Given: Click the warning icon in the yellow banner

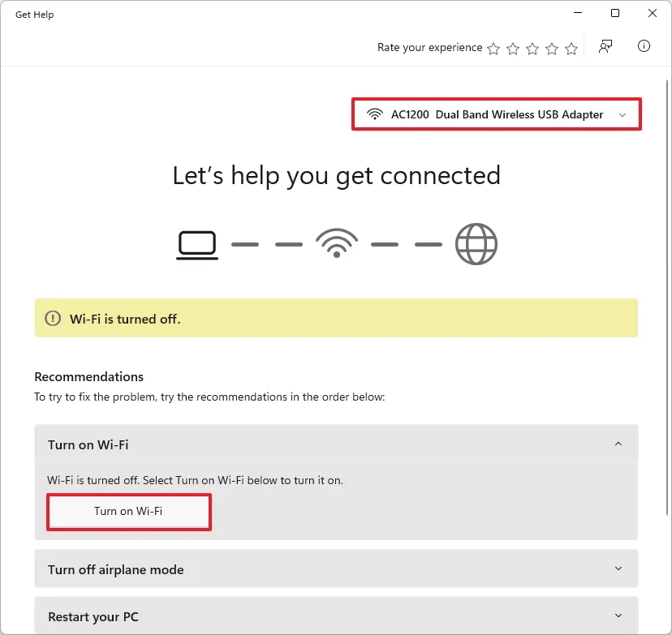Looking at the screenshot, I should (x=53, y=318).
